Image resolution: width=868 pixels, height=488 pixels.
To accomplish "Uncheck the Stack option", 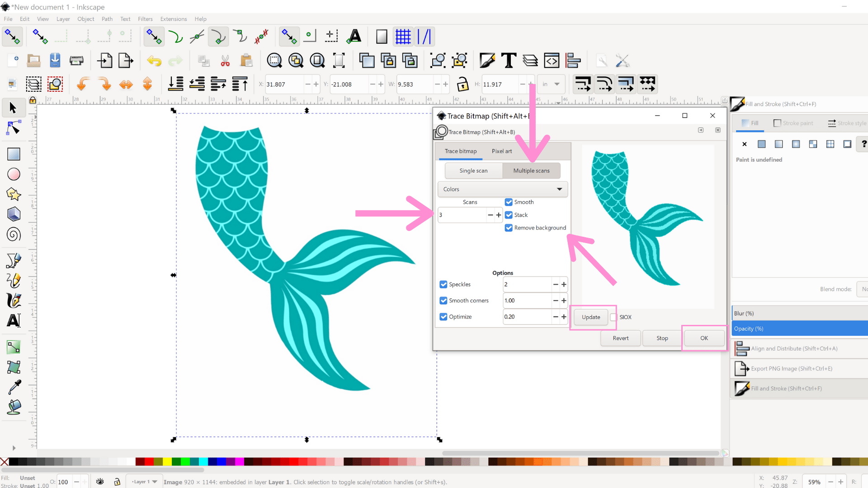I will point(509,215).
